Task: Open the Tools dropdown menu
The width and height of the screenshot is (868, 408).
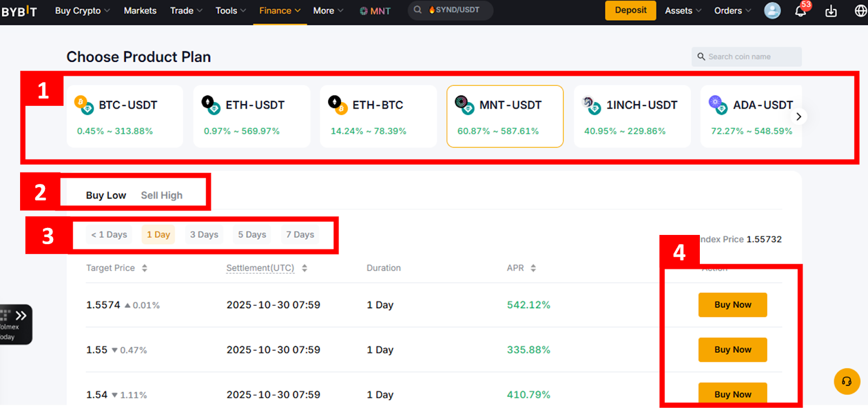Action: click(231, 11)
